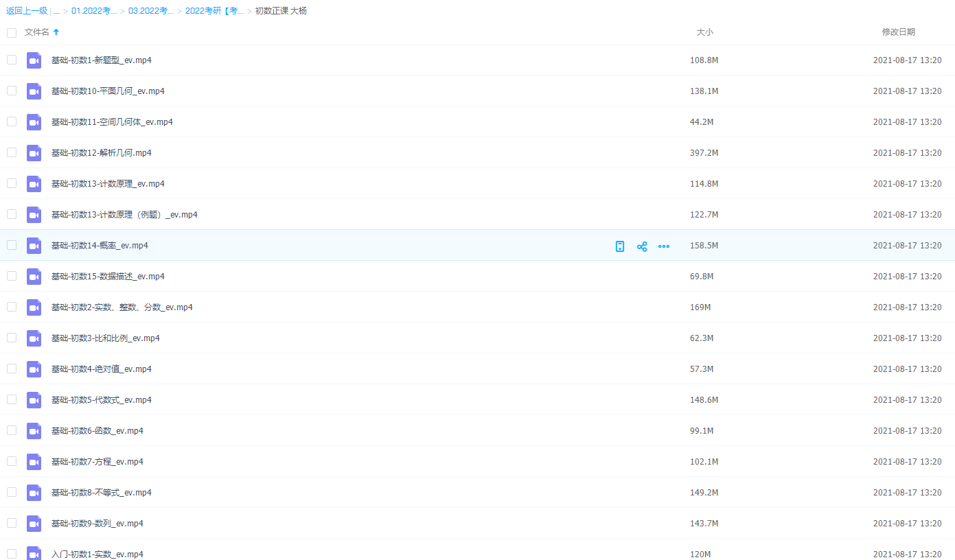Viewport: 955px width, 560px height.
Task: Sort files by 修改日期 column header
Action: tap(898, 32)
